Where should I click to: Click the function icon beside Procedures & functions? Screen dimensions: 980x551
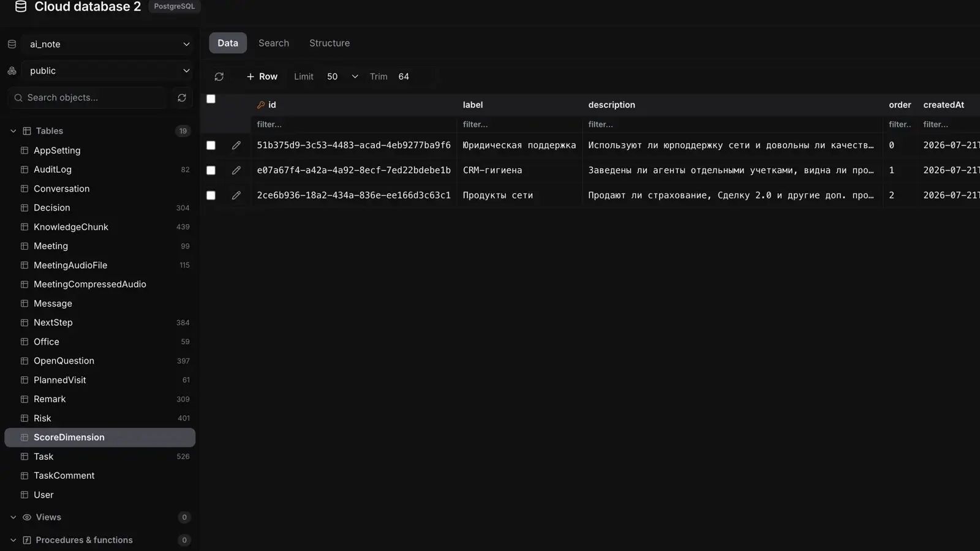click(27, 540)
